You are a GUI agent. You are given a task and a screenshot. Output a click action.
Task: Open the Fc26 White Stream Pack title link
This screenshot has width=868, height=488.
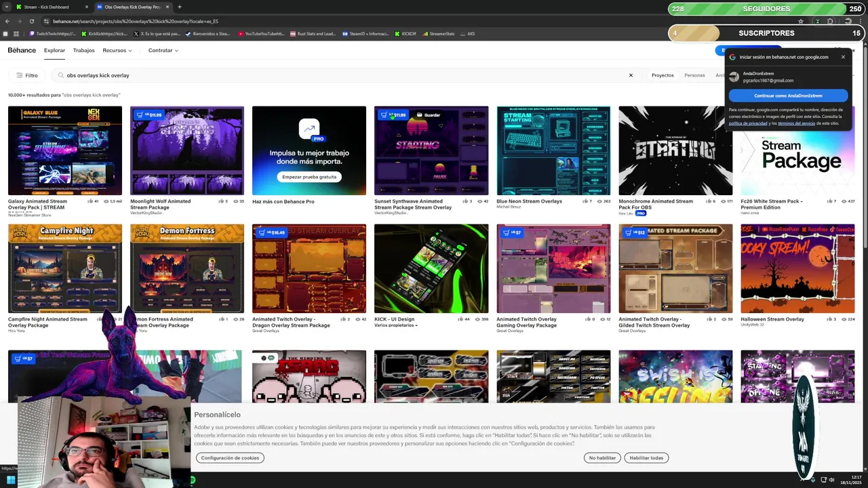772,204
